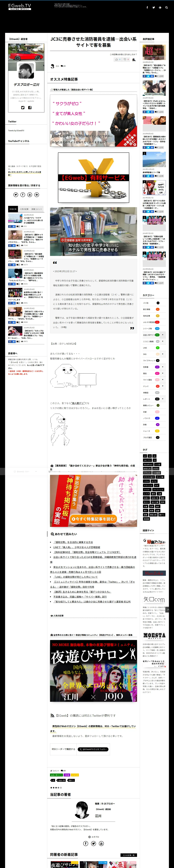Click the 江川 author name below the article title
Viewport: 174px width, 868px height.
(57, 66)
